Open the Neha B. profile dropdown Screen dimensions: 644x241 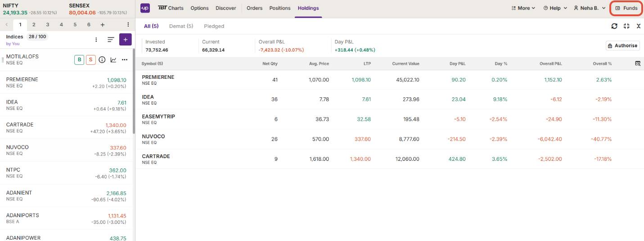pyautogui.click(x=590, y=8)
